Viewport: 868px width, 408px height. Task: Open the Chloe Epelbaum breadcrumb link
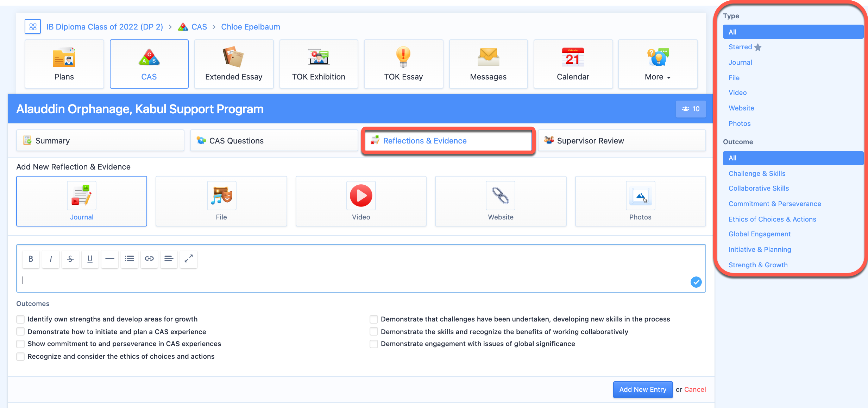(x=251, y=27)
